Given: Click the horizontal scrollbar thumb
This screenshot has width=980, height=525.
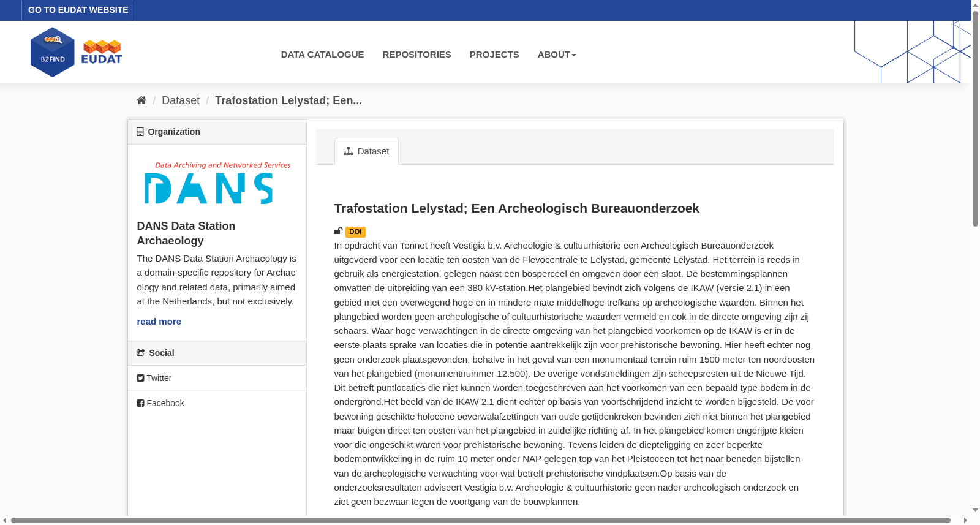Looking at the screenshot, I should (480, 521).
